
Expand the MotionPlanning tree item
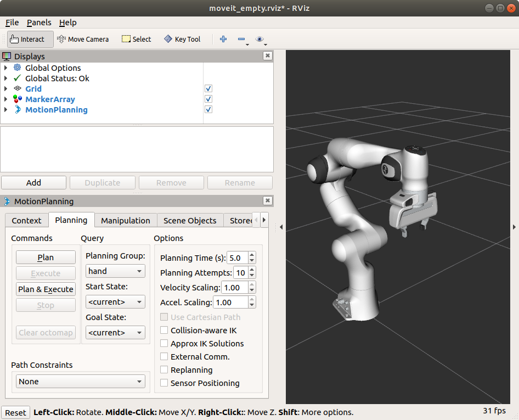5,109
